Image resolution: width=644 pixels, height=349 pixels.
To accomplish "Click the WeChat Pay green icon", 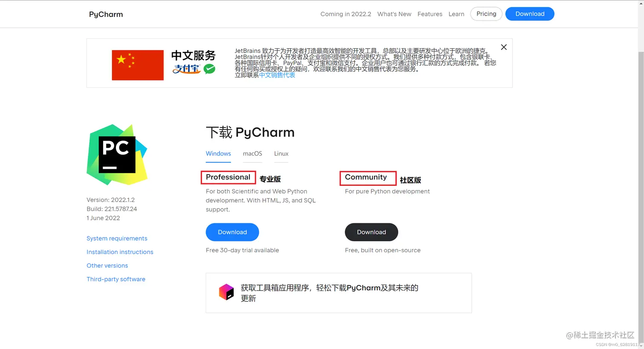I will click(209, 69).
